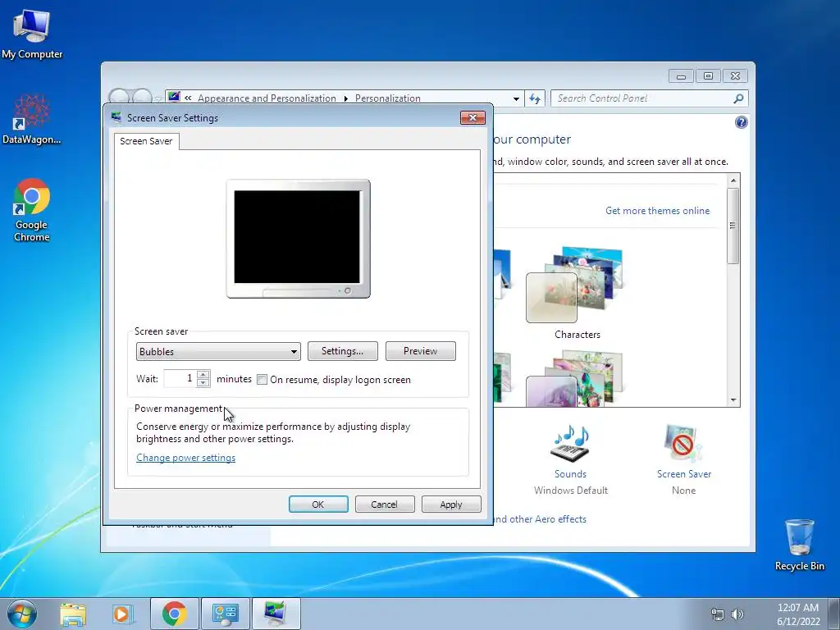Launch Windows Media Player from the taskbar
Screen dimensions: 840x630
coord(121,614)
